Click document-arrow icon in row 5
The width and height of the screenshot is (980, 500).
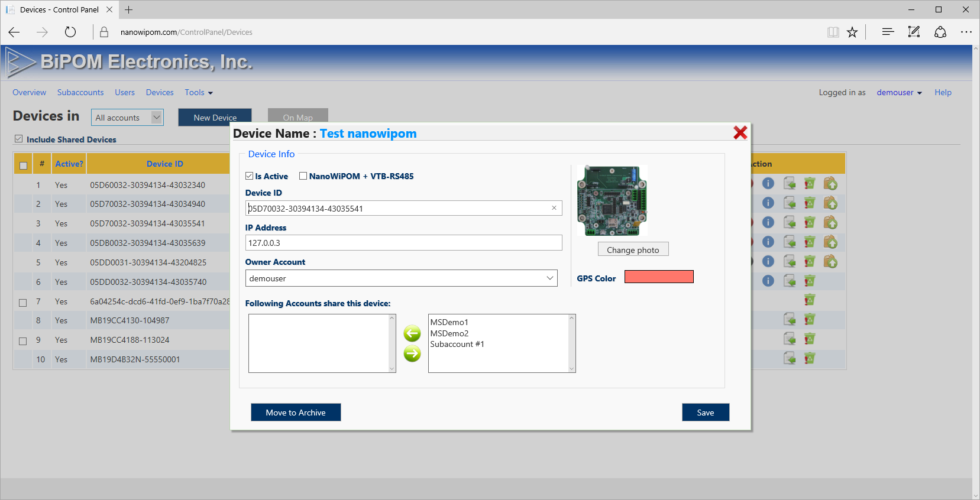[790, 261]
